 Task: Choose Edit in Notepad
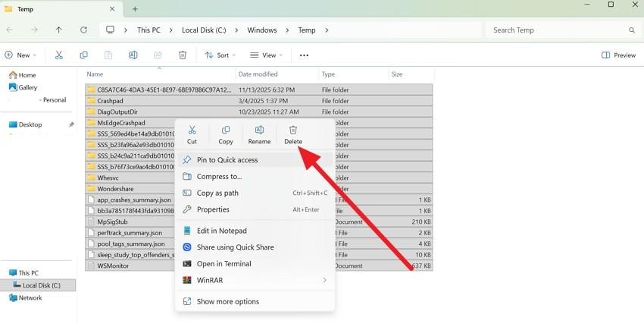(x=255, y=231)
